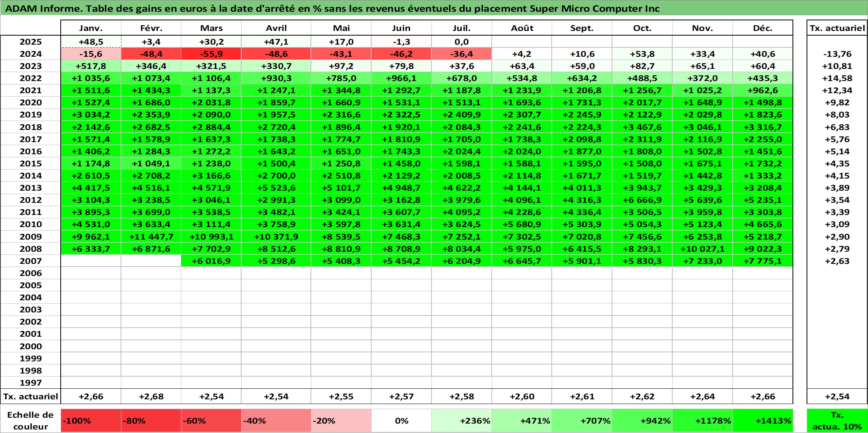Click the -13,76 actuarial rate for 2024
This screenshot has height=433, width=868.
click(x=837, y=54)
